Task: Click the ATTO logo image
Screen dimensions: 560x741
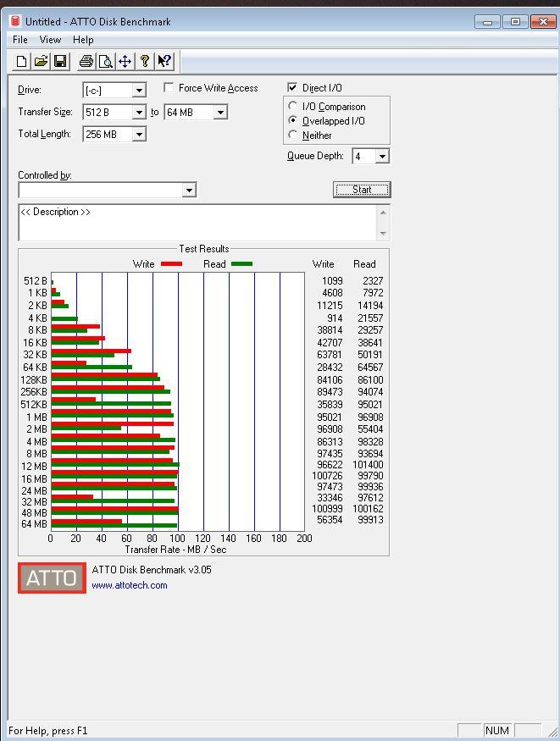Action: 52,578
